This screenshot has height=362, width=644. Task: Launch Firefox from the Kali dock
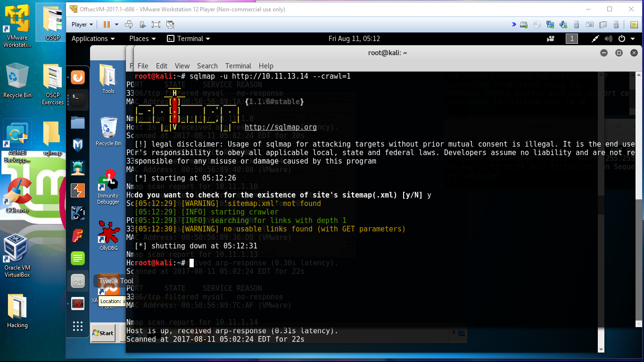point(78,77)
